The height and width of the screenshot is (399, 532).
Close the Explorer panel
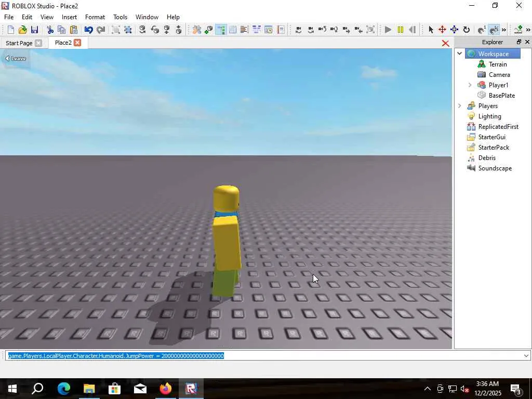click(527, 42)
